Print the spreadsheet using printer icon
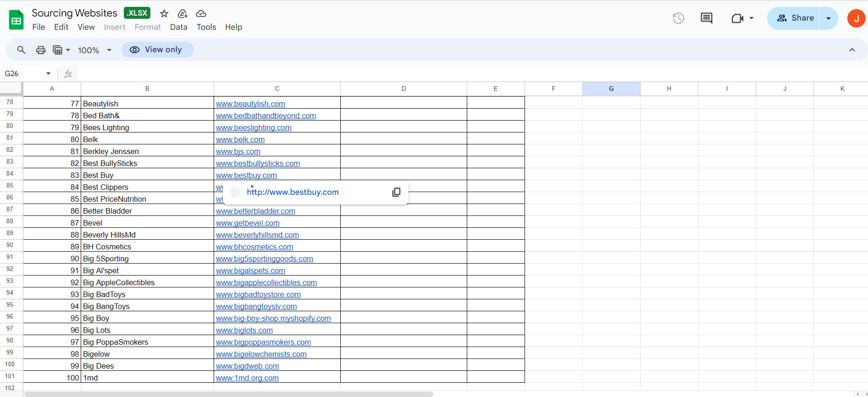 pyautogui.click(x=41, y=50)
